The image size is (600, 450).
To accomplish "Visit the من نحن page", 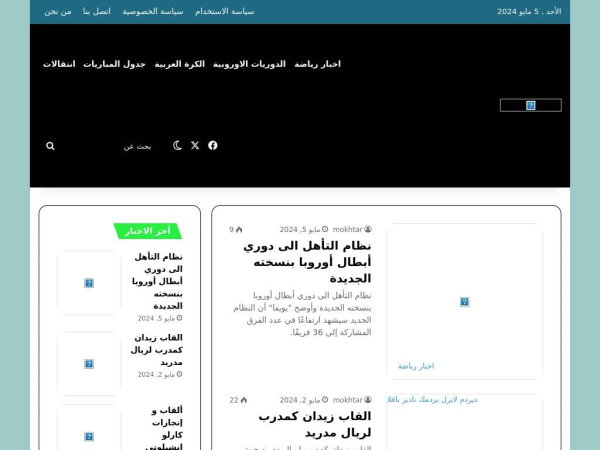I will point(58,11).
